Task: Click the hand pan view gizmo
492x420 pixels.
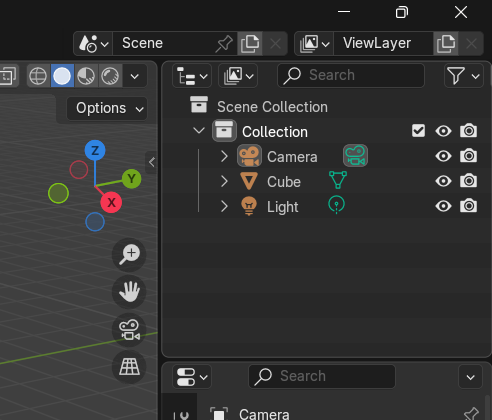Action: click(x=129, y=292)
